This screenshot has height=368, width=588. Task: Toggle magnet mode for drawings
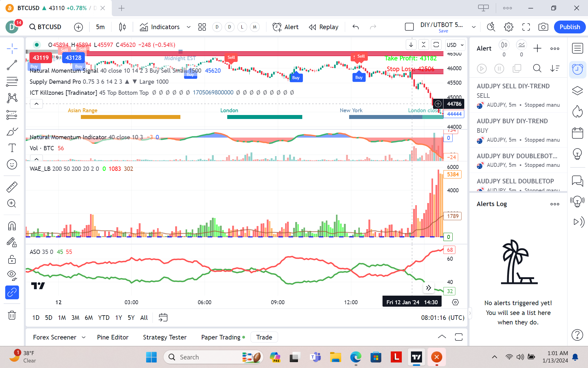[x=12, y=226]
